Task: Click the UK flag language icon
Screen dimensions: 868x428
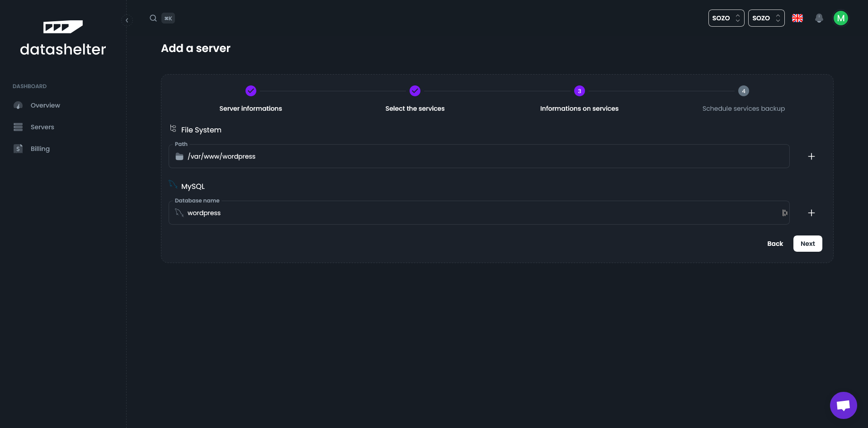Action: click(797, 18)
